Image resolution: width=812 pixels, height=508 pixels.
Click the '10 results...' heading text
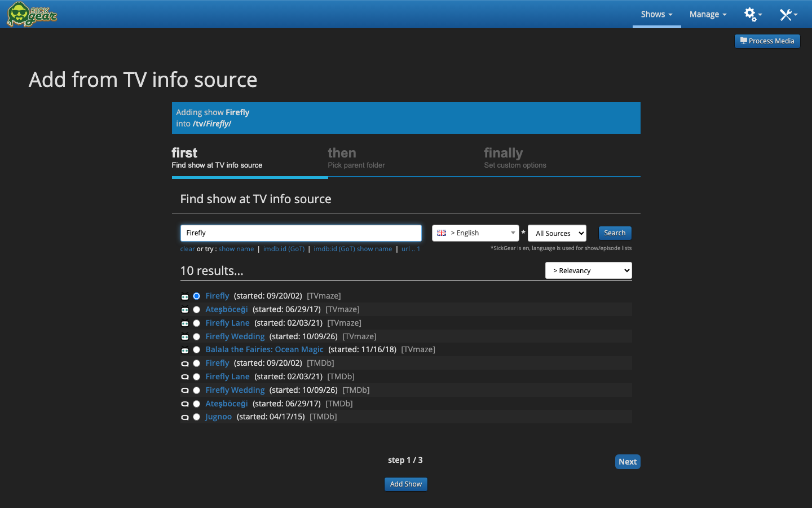(212, 271)
